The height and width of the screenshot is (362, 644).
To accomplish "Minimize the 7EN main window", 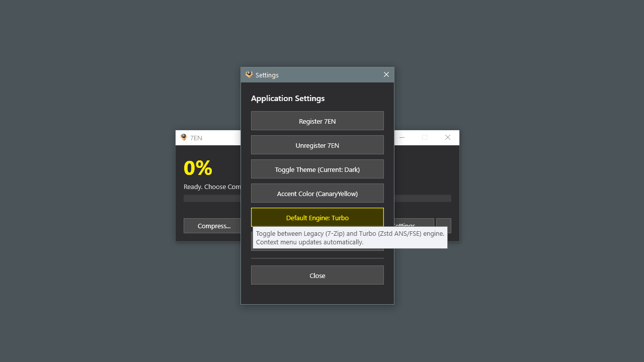I will coord(402,137).
